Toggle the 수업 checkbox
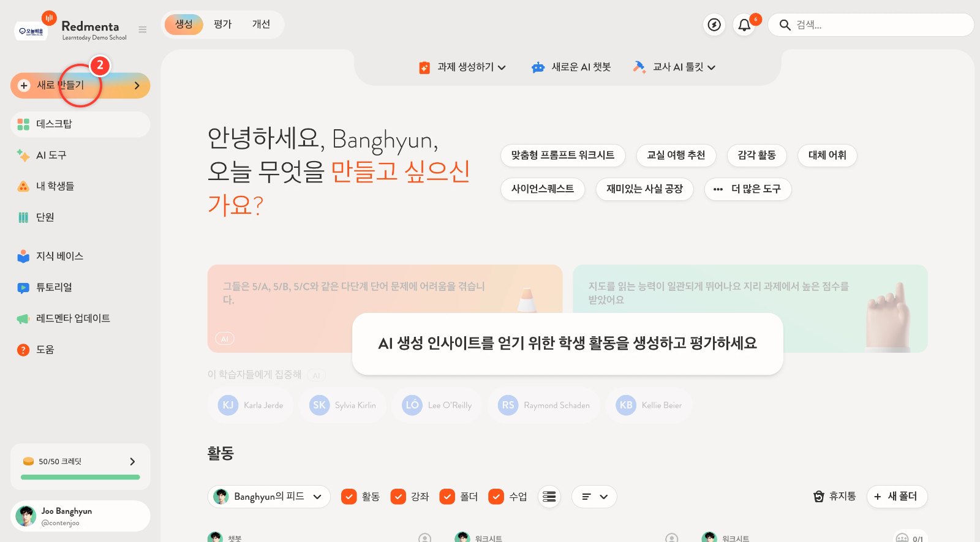Image resolution: width=980 pixels, height=542 pixels. pos(496,497)
